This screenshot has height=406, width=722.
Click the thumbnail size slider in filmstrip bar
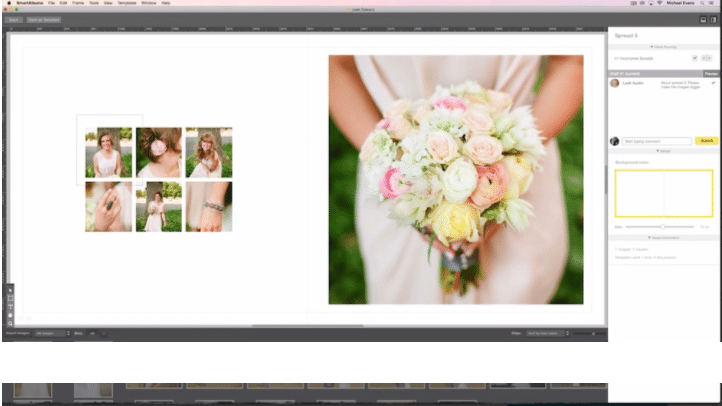tap(590, 333)
